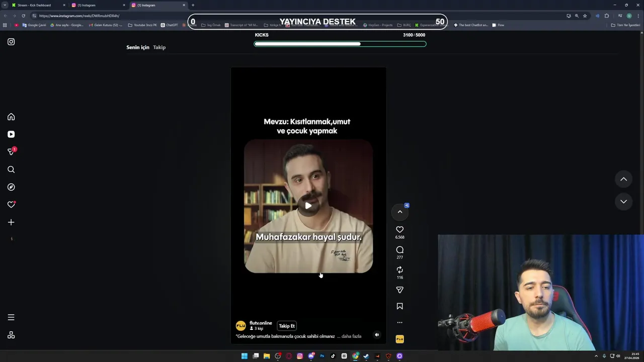Screen dimensions: 644x362
Task: Like the reel with heart icon
Action: point(399,230)
